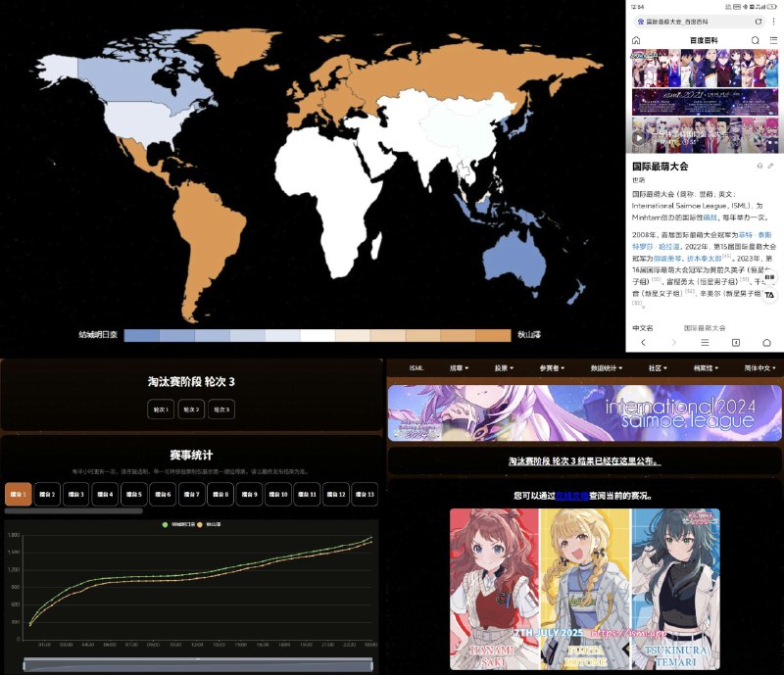784x675 pixels.
Task: Click the Fujita Kotone character card
Action: point(585,589)
